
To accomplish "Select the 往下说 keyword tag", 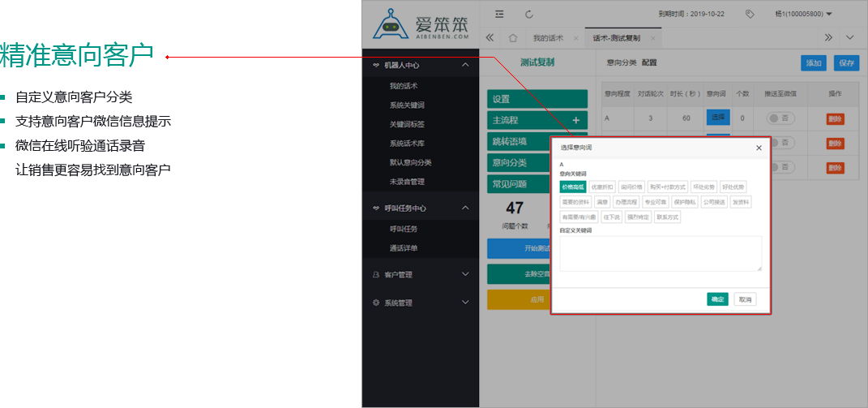I will (x=611, y=217).
